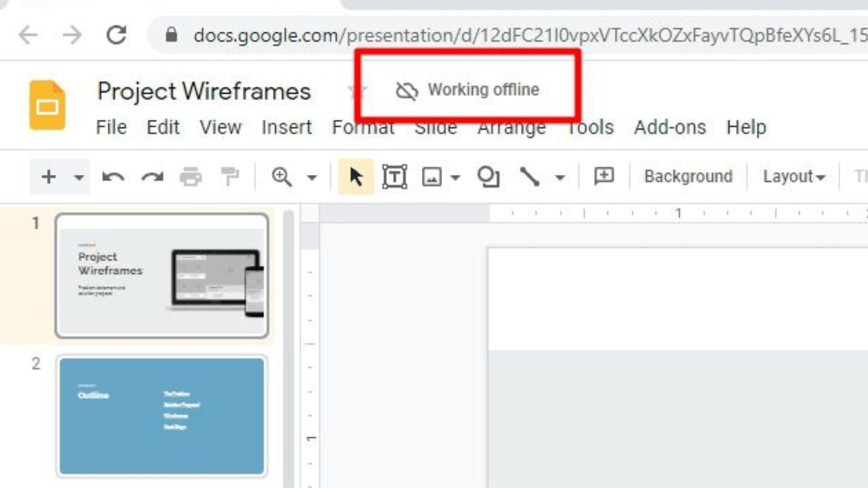This screenshot has height=488, width=868.
Task: Select the arrow select tool
Action: coord(355,177)
